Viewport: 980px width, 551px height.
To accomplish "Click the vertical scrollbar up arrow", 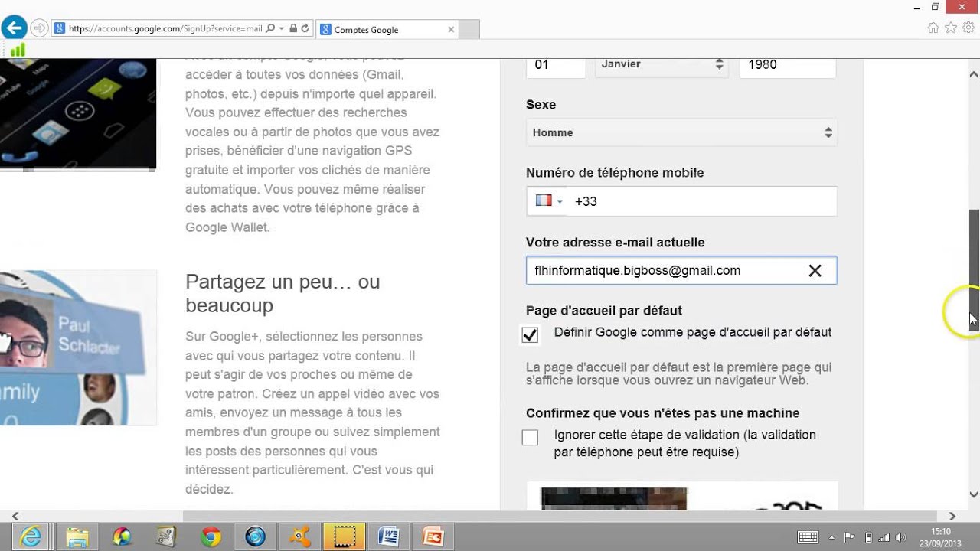I will click(x=974, y=74).
